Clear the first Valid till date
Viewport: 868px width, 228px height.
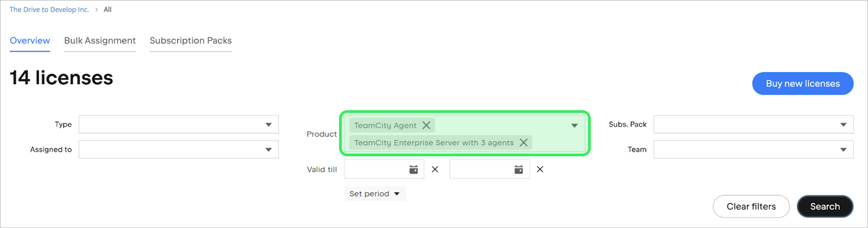pos(435,169)
